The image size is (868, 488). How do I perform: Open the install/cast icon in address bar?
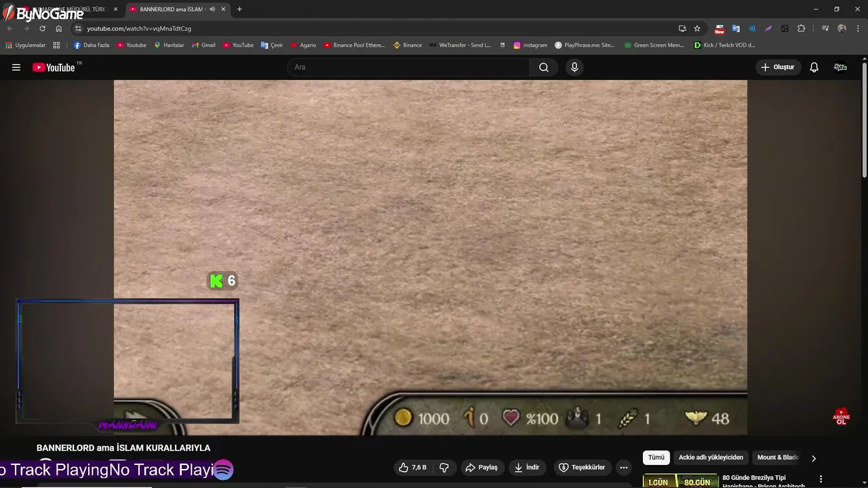click(x=682, y=28)
